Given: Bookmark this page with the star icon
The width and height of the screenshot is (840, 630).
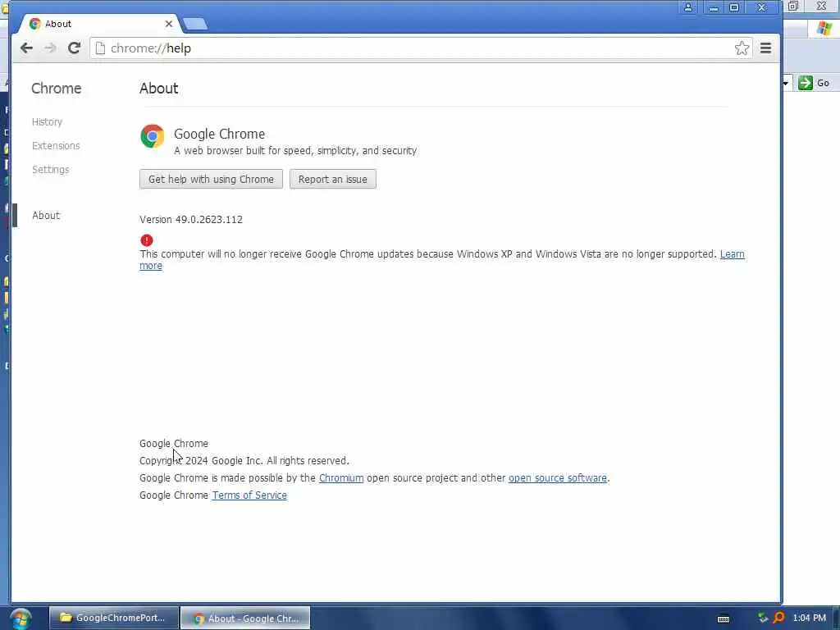Looking at the screenshot, I should (x=742, y=48).
